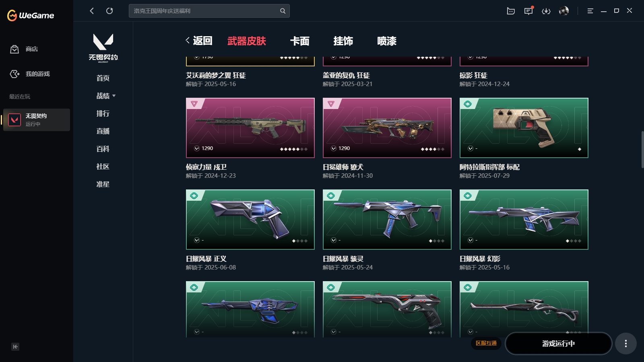The image size is (644, 362).
Task: Click the search input field
Action: pyautogui.click(x=205, y=11)
